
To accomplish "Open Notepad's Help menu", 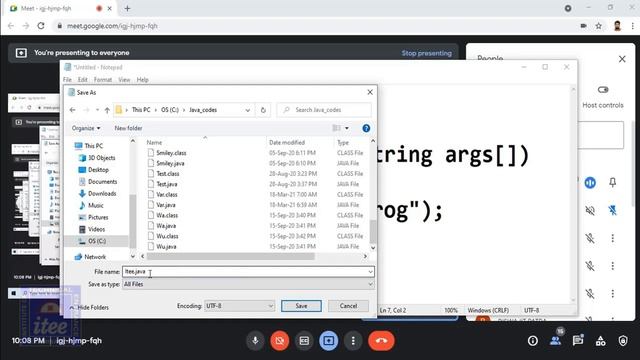I will pyautogui.click(x=142, y=80).
